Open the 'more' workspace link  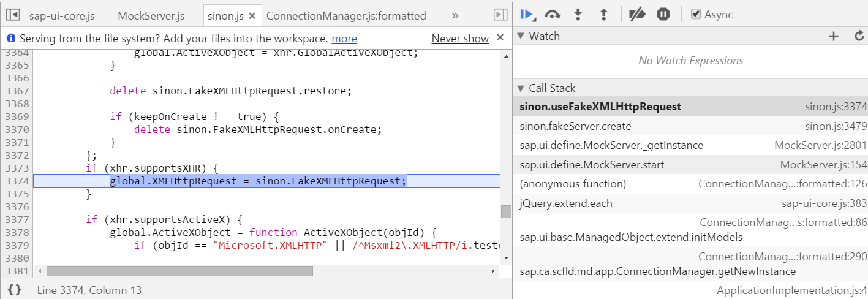(x=344, y=39)
